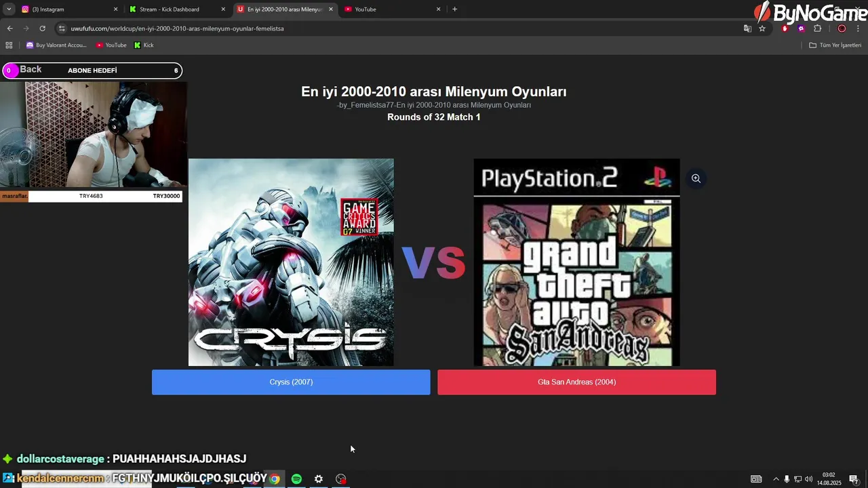Open the clock showing 03:02

pos(829,479)
